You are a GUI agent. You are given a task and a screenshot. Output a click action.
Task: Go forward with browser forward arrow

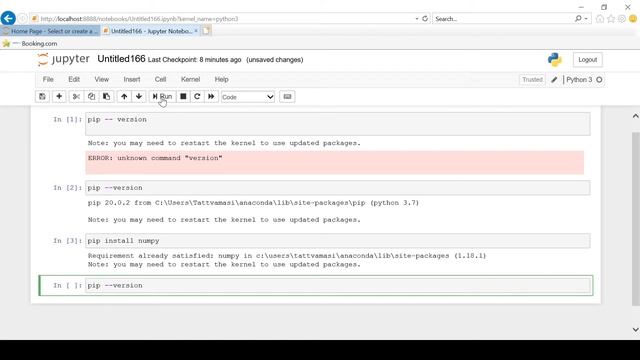click(x=22, y=18)
